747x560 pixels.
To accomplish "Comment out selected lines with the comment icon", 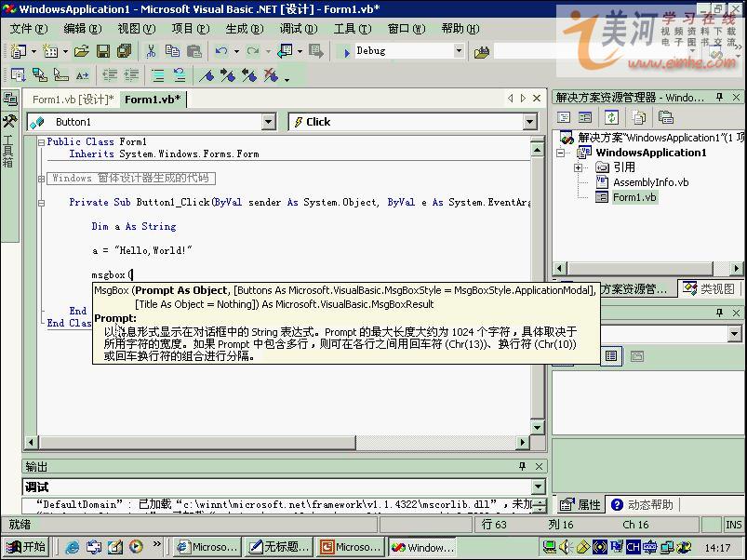I will [x=158, y=74].
